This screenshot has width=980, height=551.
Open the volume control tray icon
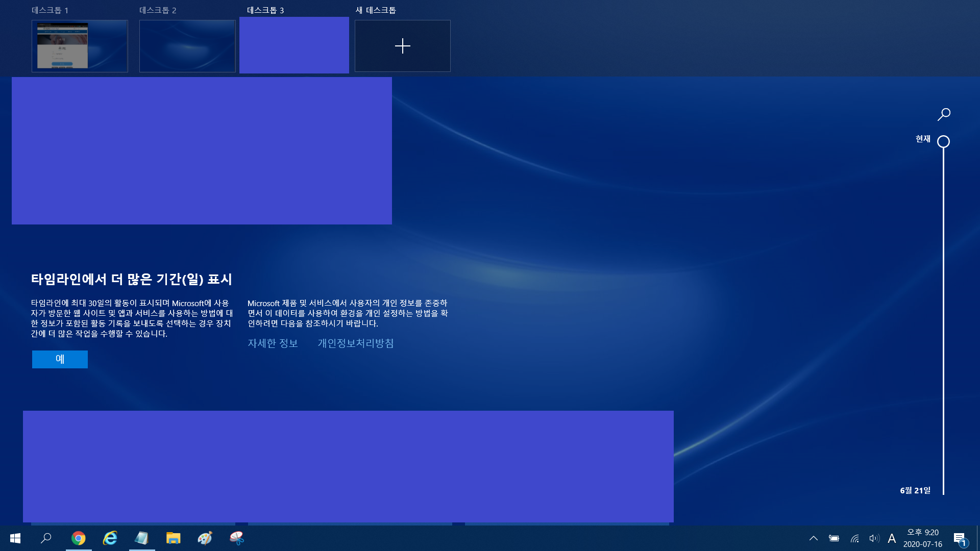coord(874,538)
